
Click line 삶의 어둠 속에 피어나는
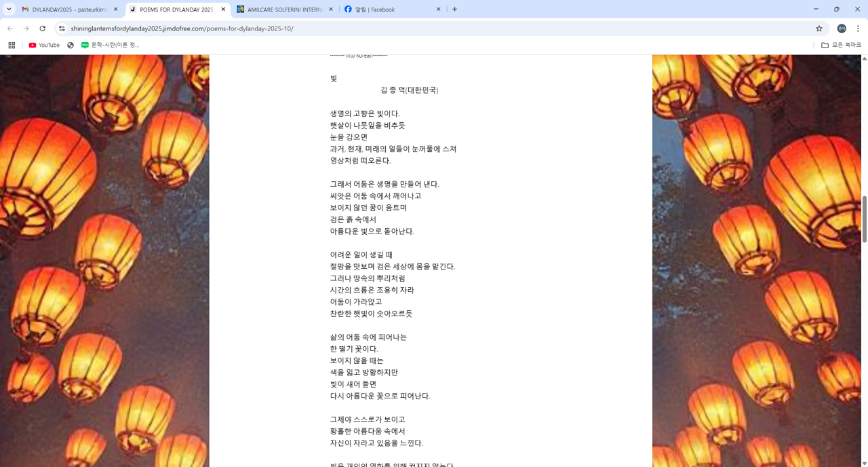pyautogui.click(x=368, y=337)
